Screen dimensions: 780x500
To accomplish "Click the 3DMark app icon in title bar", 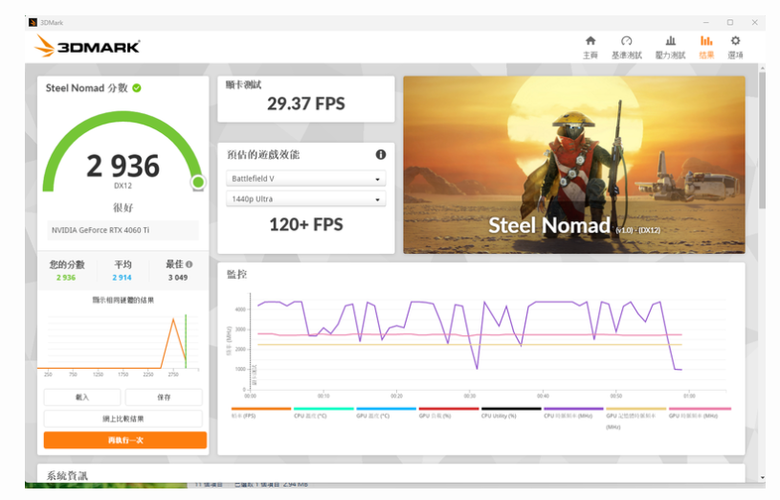I will tap(33, 22).
